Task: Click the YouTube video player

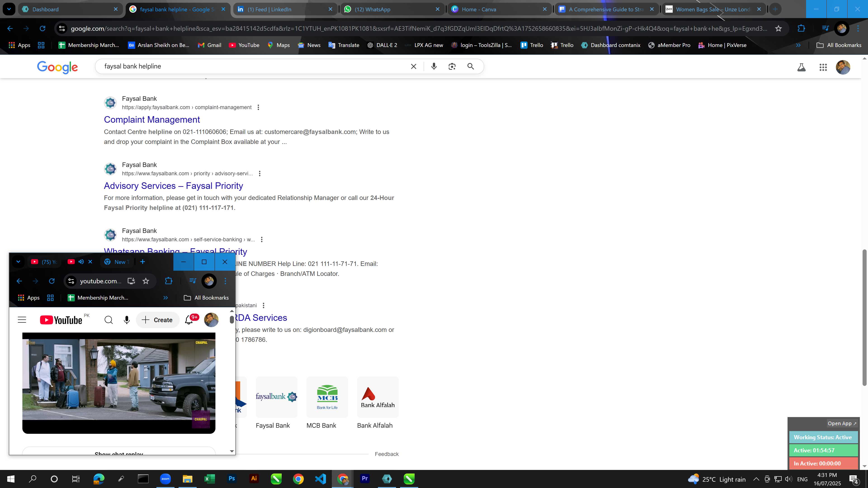Action: tap(119, 383)
